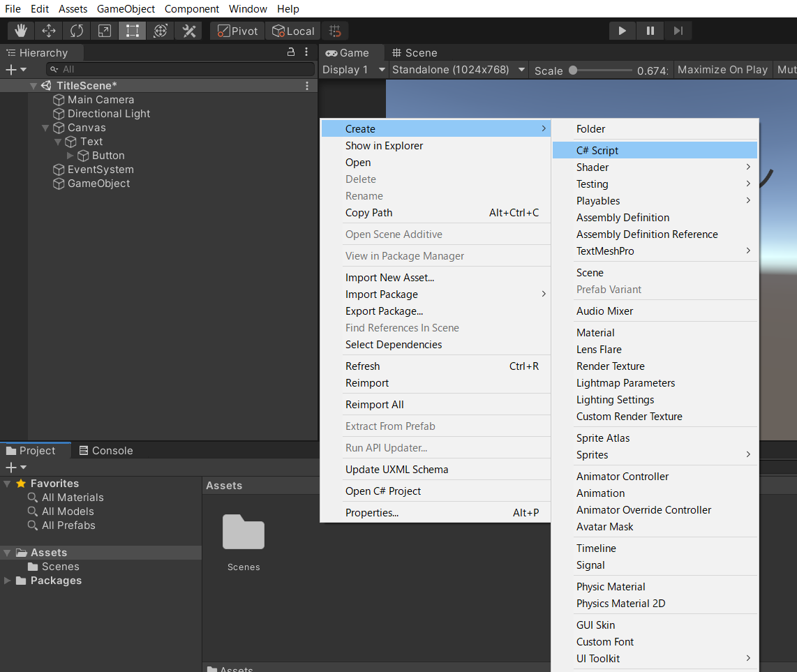Viewport: 797px width, 672px height.
Task: Select the Rect Transform tool
Action: pyautogui.click(x=132, y=31)
